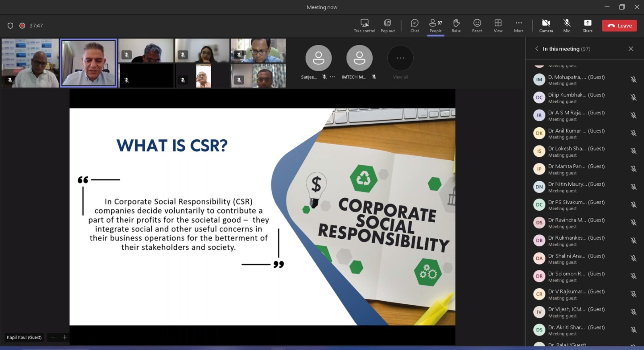Unmute the Mic
This screenshot has width=644, height=350.
coord(567,25)
